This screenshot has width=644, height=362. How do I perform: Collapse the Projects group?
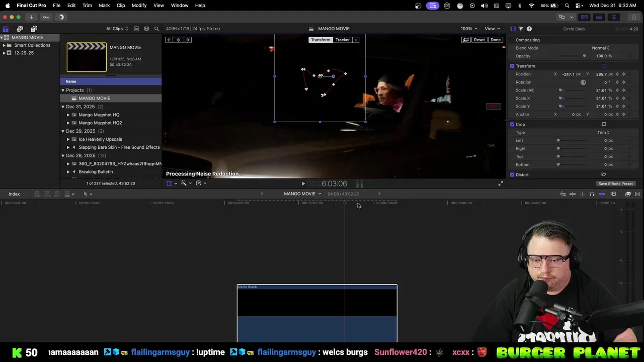pyautogui.click(x=63, y=90)
